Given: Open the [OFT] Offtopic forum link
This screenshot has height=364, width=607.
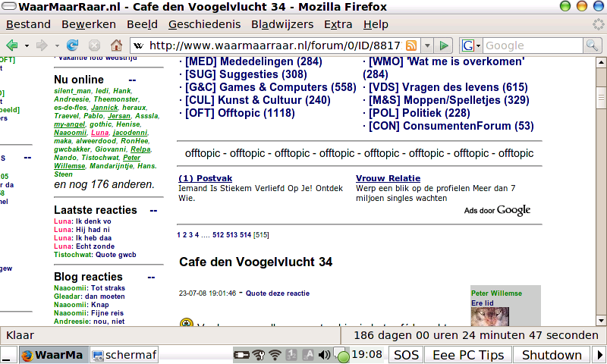Looking at the screenshot, I should coord(240,113).
